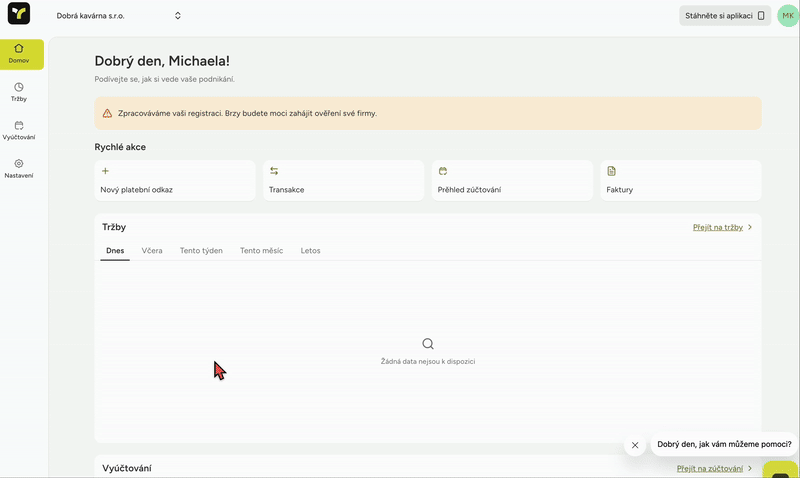Close the chat help bubble

[x=634, y=445]
